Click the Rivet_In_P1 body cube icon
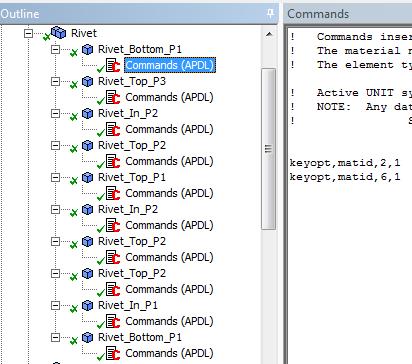 coord(87,305)
